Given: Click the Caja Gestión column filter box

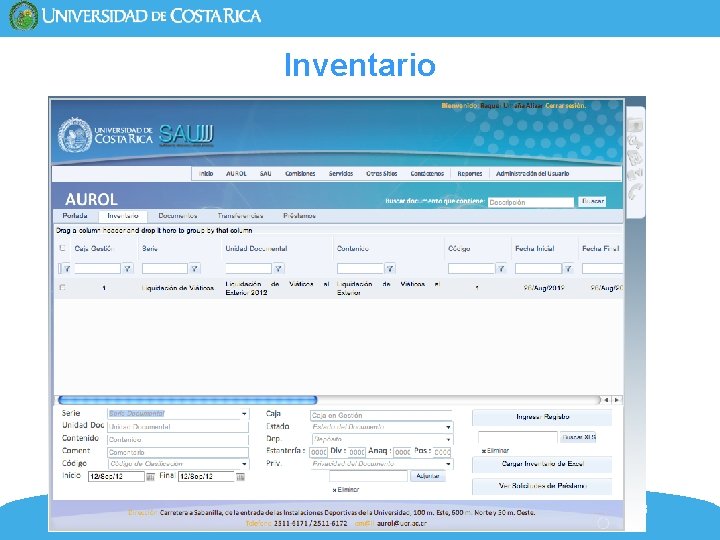Looking at the screenshot, I should [97, 269].
